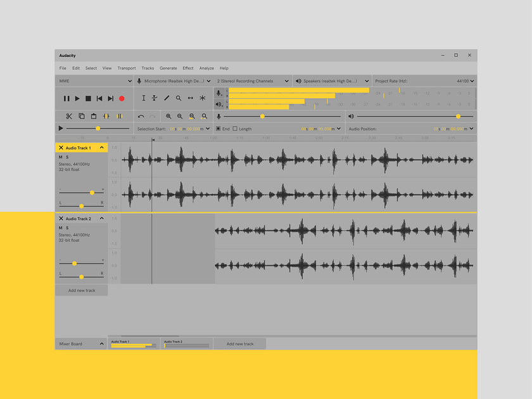The image size is (532, 399).
Task: Select the Draw tool
Action: coord(167,98)
